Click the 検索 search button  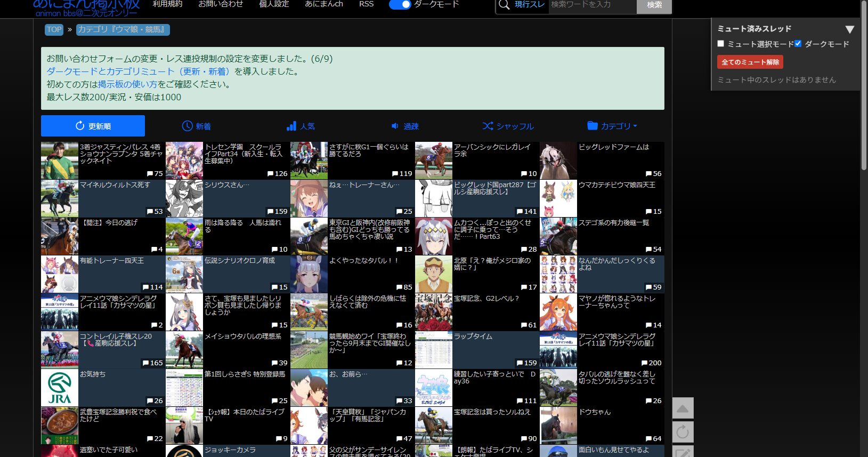[x=654, y=5]
